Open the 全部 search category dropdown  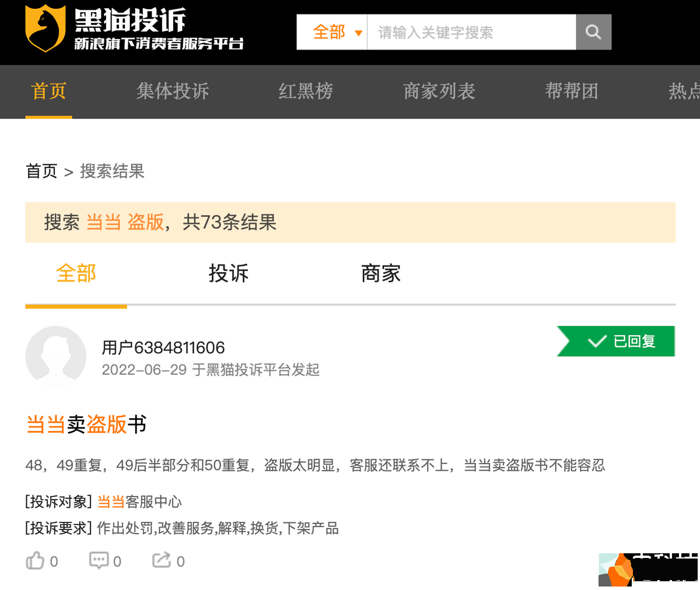(337, 32)
